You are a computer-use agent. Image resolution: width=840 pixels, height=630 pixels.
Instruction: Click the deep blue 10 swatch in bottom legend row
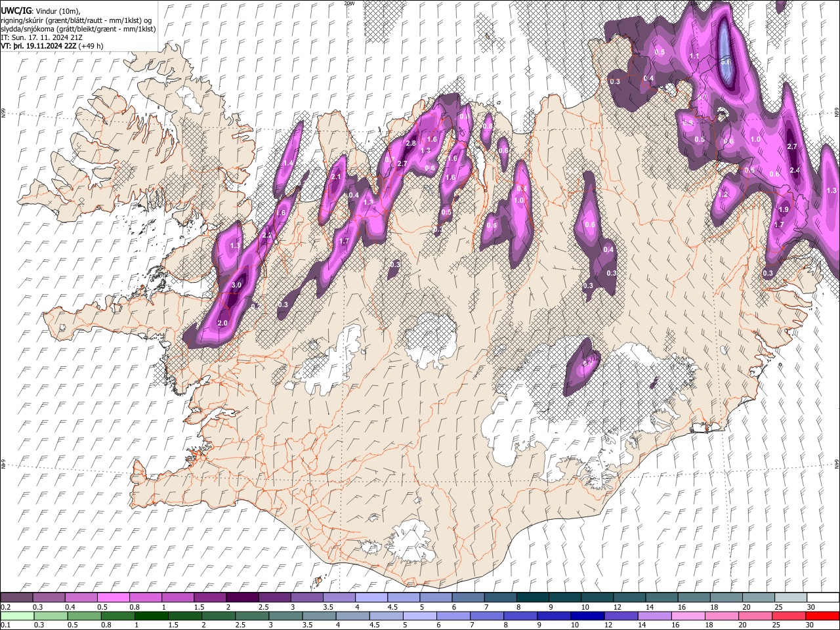pyautogui.click(x=587, y=616)
